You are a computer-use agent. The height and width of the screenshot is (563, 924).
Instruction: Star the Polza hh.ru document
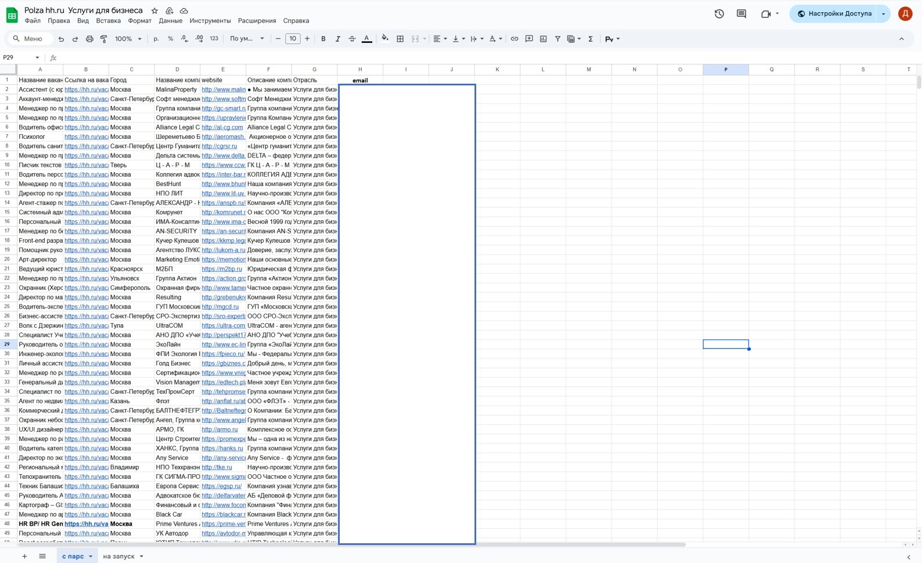(154, 11)
